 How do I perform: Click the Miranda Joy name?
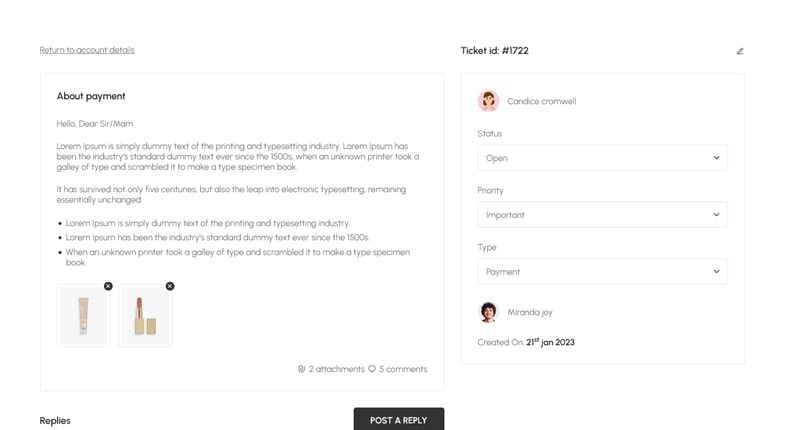[530, 312]
